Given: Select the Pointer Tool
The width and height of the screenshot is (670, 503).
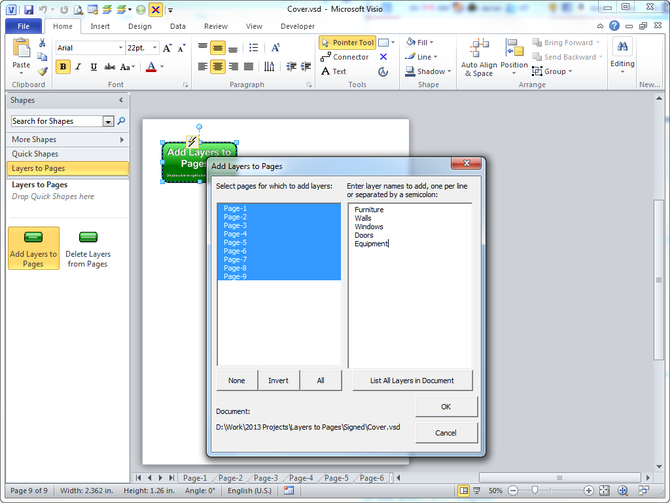Looking at the screenshot, I should [x=347, y=43].
